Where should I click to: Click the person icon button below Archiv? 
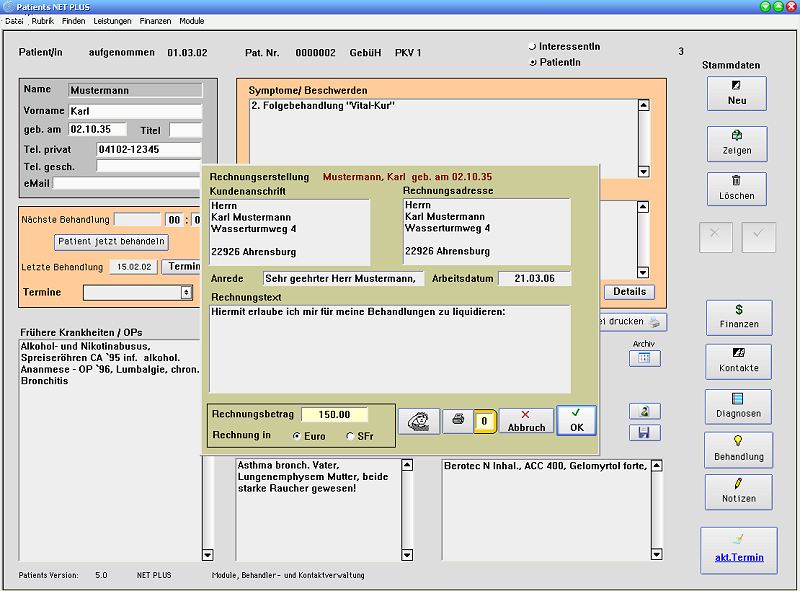coord(644,411)
